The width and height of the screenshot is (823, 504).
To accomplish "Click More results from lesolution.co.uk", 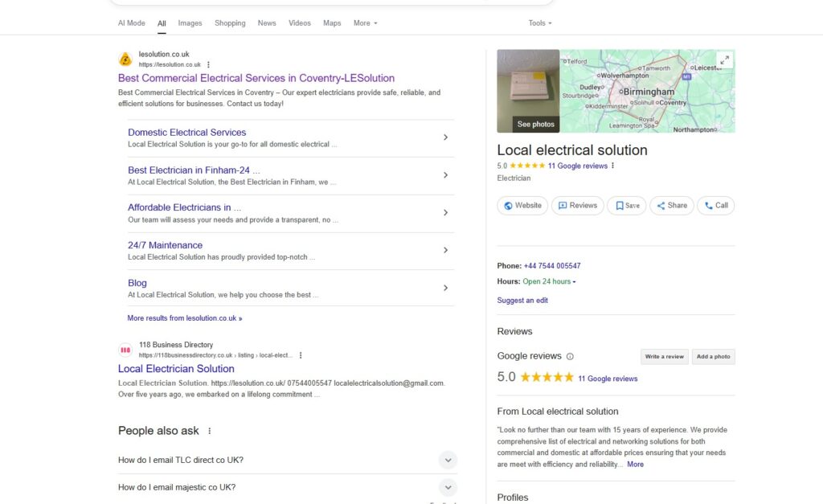I will tap(185, 318).
